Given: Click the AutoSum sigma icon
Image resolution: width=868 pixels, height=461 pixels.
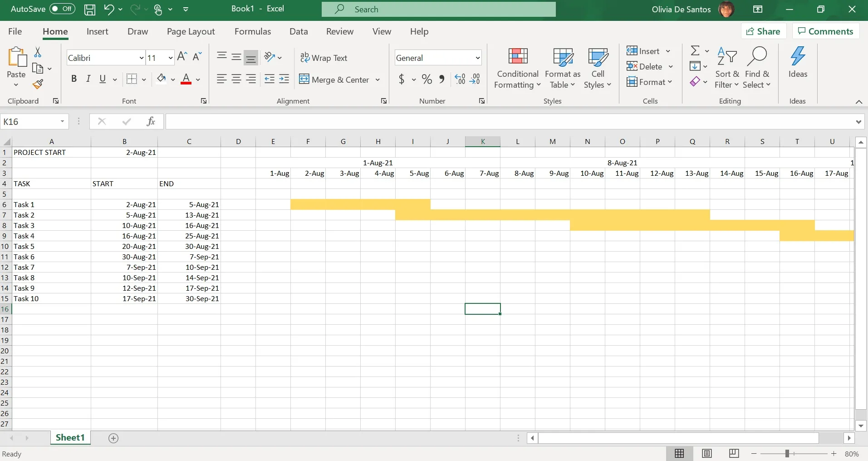Looking at the screenshot, I should point(695,50).
